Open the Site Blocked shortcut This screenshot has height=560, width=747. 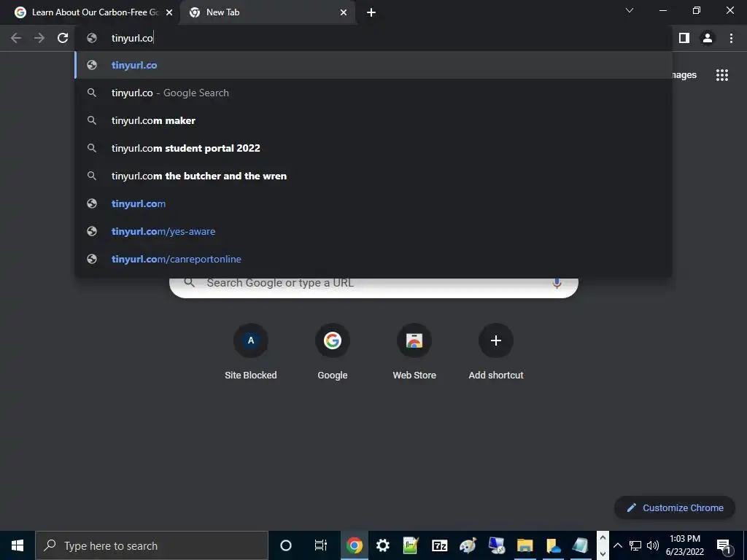pos(251,351)
